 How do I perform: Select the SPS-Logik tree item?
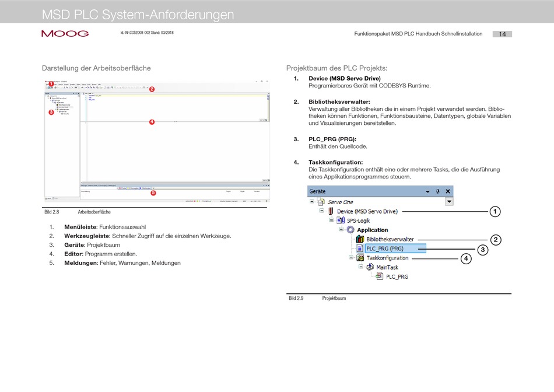click(358, 220)
